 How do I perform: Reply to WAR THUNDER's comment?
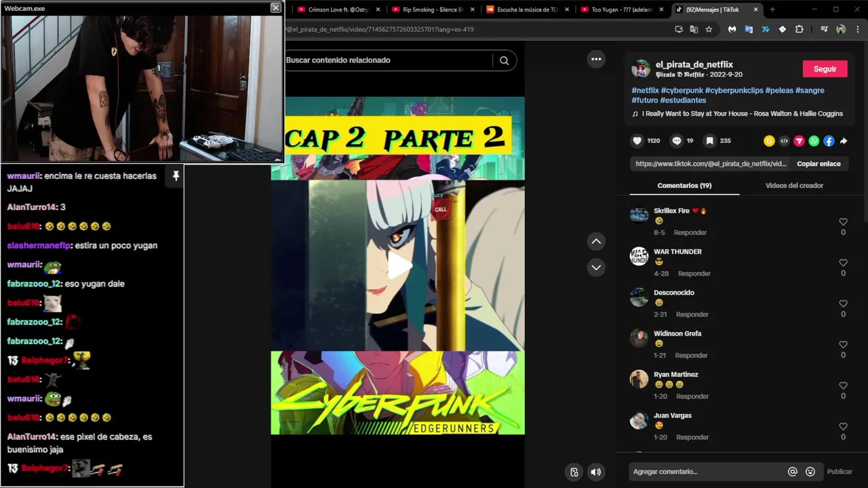tap(694, 274)
